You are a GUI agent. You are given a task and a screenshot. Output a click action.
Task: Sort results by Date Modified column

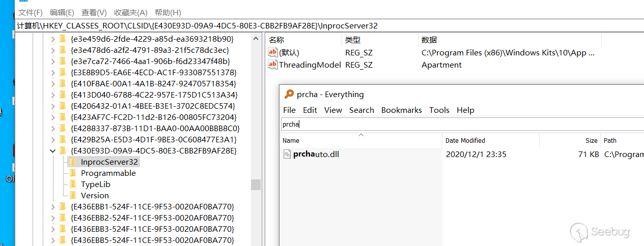coord(491,140)
